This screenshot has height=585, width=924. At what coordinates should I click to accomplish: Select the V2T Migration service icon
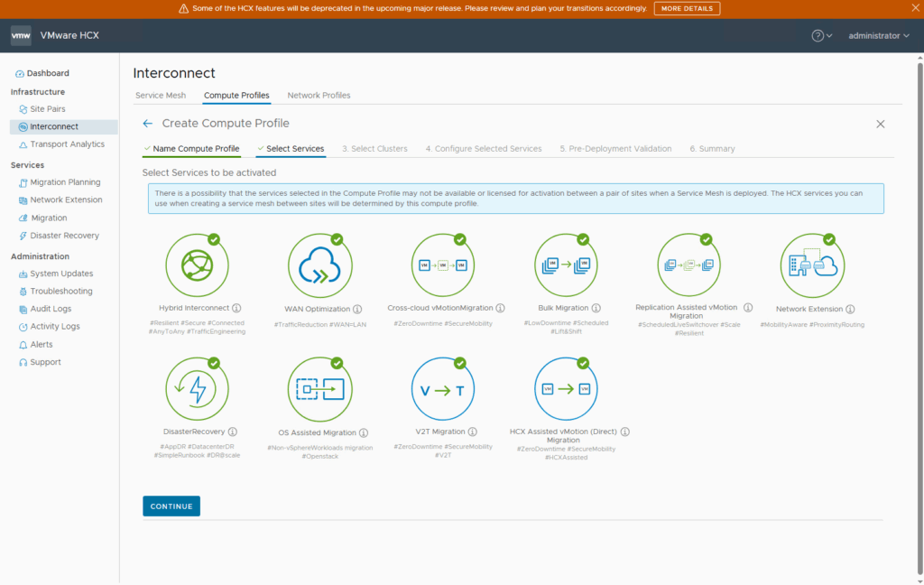[x=442, y=389]
